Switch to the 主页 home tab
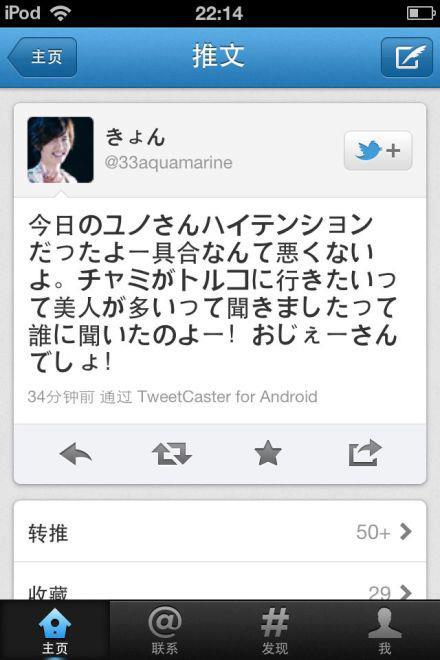The height and width of the screenshot is (660, 440). (55, 631)
